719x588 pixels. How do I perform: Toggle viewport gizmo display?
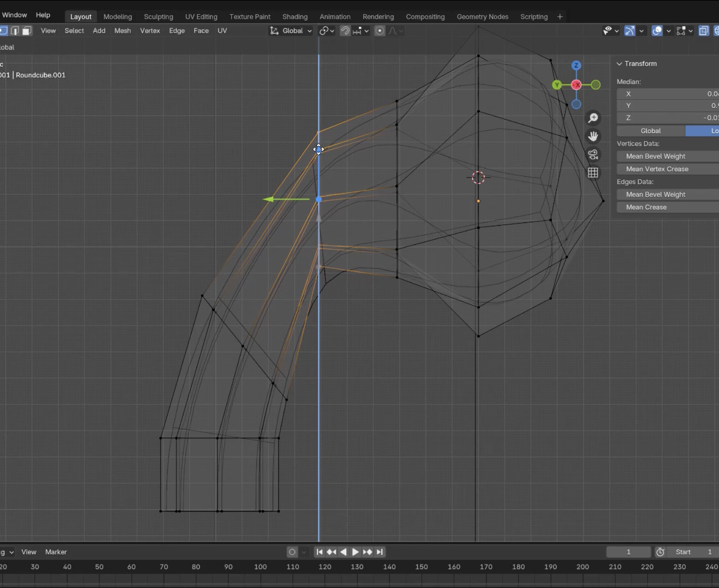coord(630,31)
